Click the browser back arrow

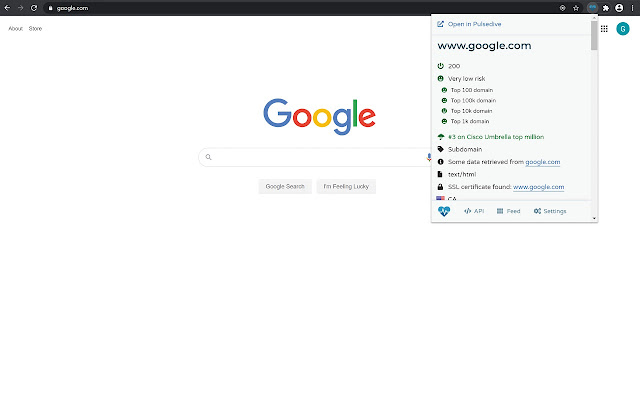(x=7, y=8)
